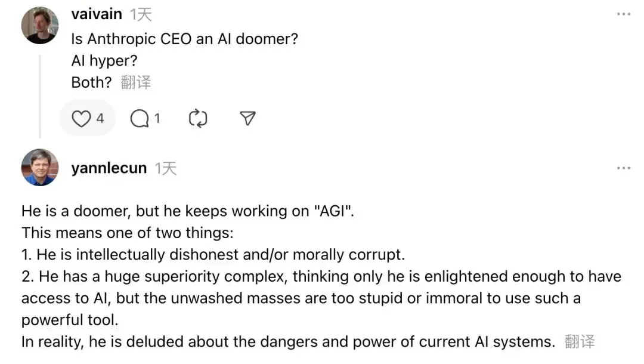Viewport: 644px width, 364px height.
Task: Open more options on yannlecun's reply
Action: pos(624,168)
